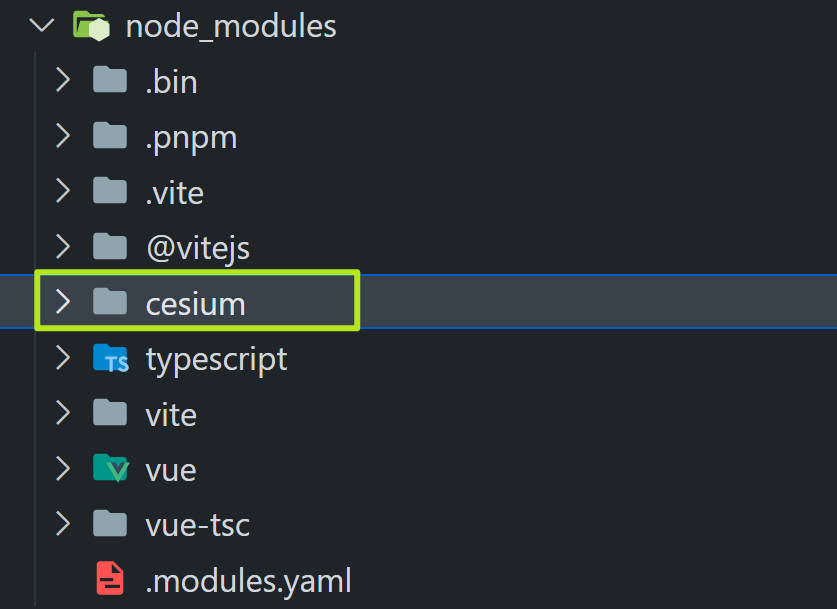Screen dimensions: 837x609
Task: Select the node_modules folder label
Action: click(231, 27)
